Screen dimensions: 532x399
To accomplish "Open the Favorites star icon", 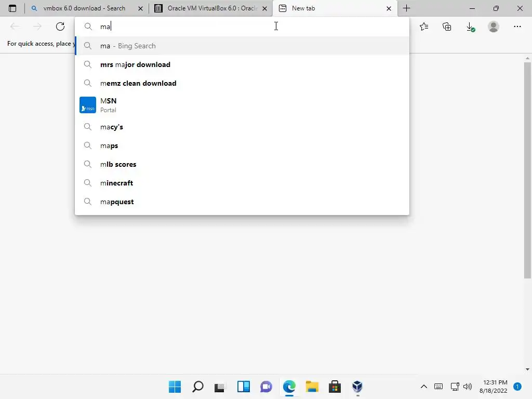I will tap(424, 26).
